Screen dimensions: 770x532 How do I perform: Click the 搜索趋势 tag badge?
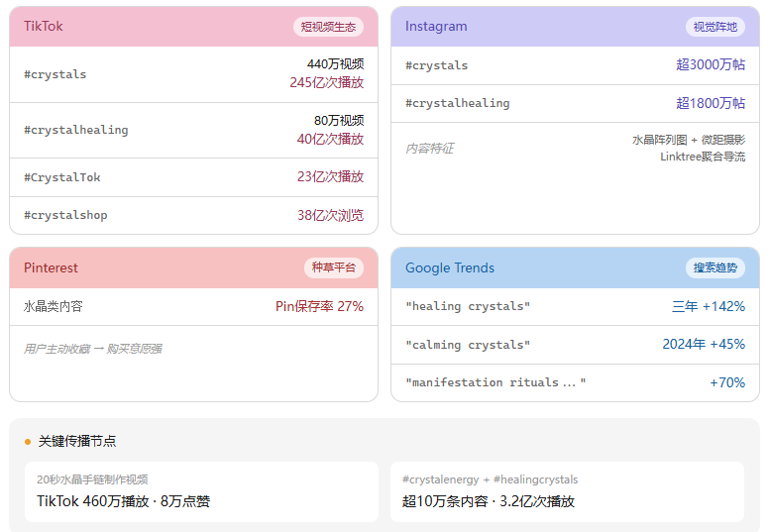(715, 267)
